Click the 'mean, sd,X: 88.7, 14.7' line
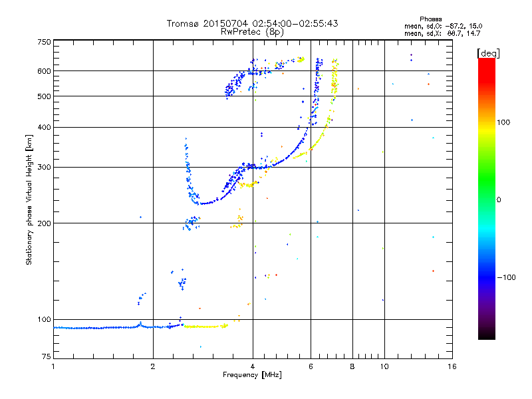This screenshot has height=399, width=532. point(442,33)
